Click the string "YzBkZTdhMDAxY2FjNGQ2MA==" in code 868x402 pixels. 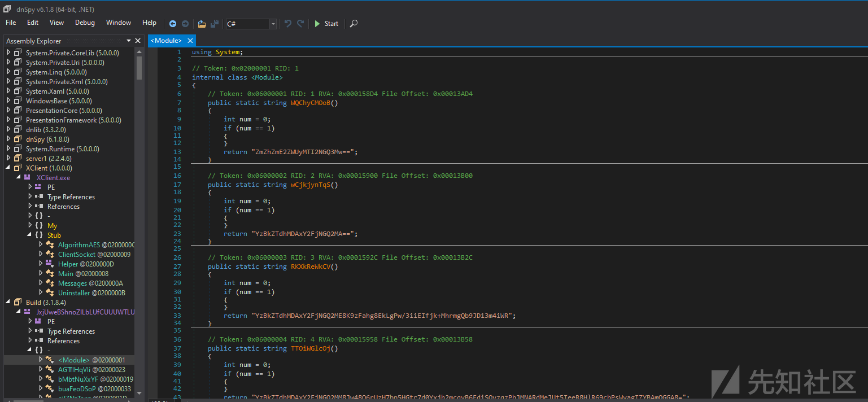(304, 234)
